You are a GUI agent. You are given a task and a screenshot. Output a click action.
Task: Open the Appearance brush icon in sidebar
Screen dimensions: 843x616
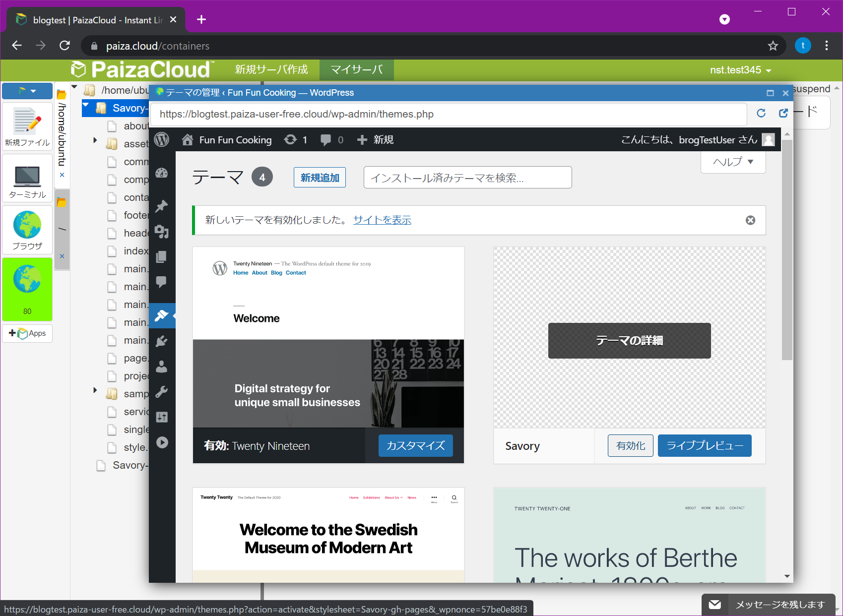pyautogui.click(x=162, y=315)
